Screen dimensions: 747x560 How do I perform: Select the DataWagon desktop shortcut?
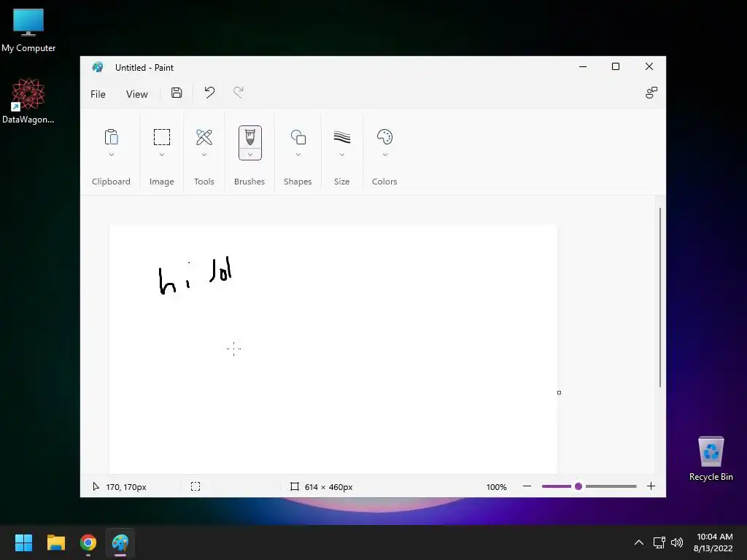pyautogui.click(x=28, y=101)
